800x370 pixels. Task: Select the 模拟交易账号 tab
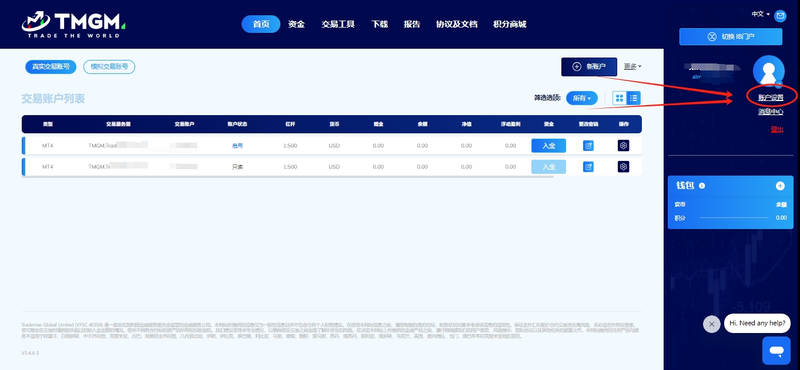pos(109,67)
